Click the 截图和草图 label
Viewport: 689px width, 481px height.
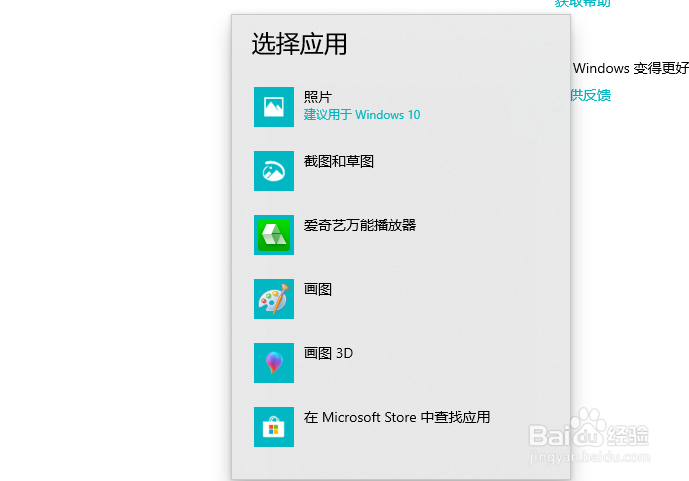tap(339, 161)
